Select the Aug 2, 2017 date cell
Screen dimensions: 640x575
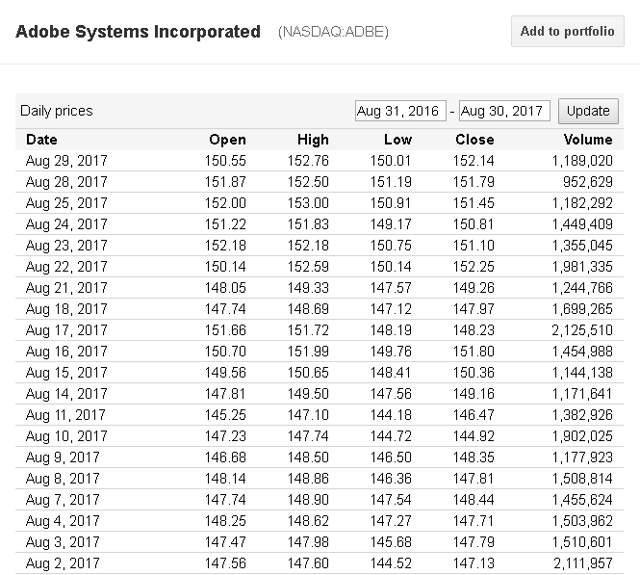coord(62,564)
